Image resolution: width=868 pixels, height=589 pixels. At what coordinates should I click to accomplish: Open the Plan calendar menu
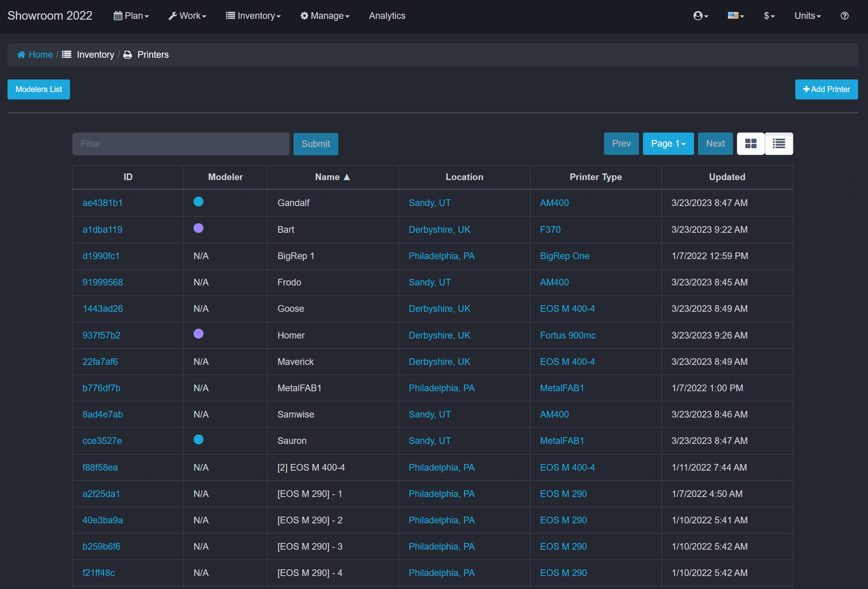[131, 16]
